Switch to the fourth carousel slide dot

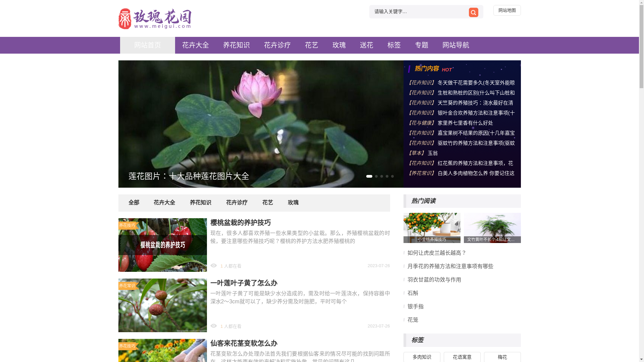(x=387, y=176)
